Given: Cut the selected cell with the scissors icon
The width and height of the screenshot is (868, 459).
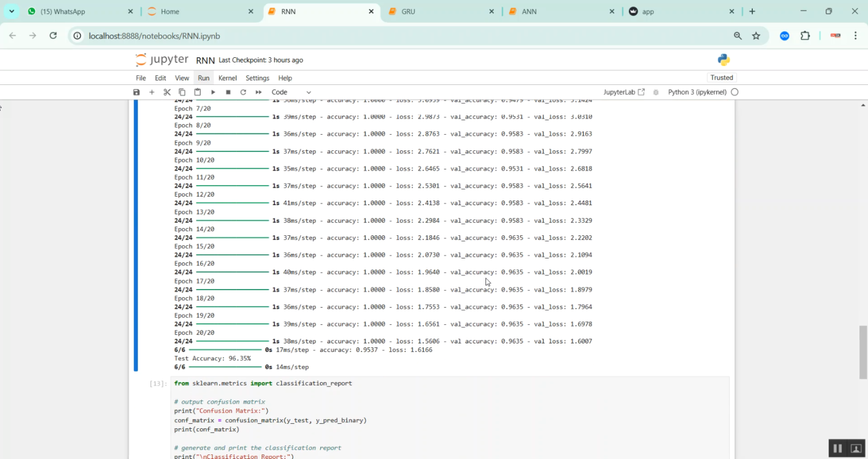Looking at the screenshot, I should tap(167, 92).
